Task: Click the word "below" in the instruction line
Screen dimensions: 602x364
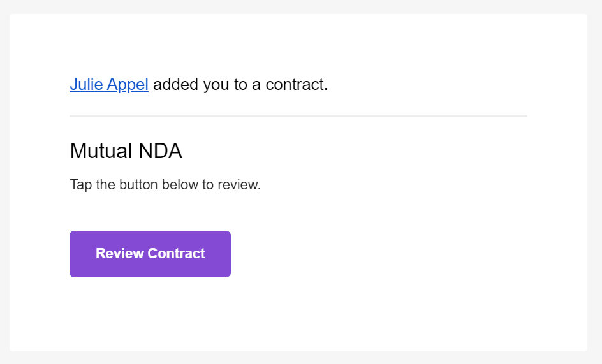Action: click(x=180, y=185)
